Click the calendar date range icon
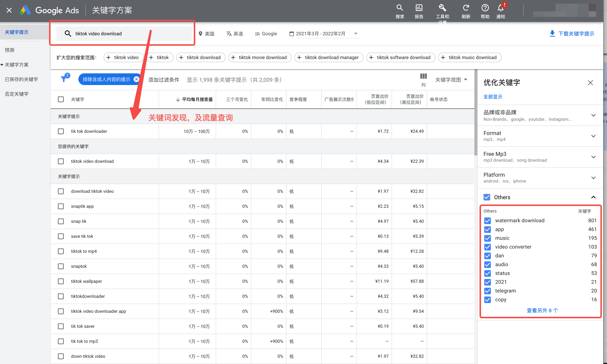The image size is (607, 364). click(x=291, y=34)
